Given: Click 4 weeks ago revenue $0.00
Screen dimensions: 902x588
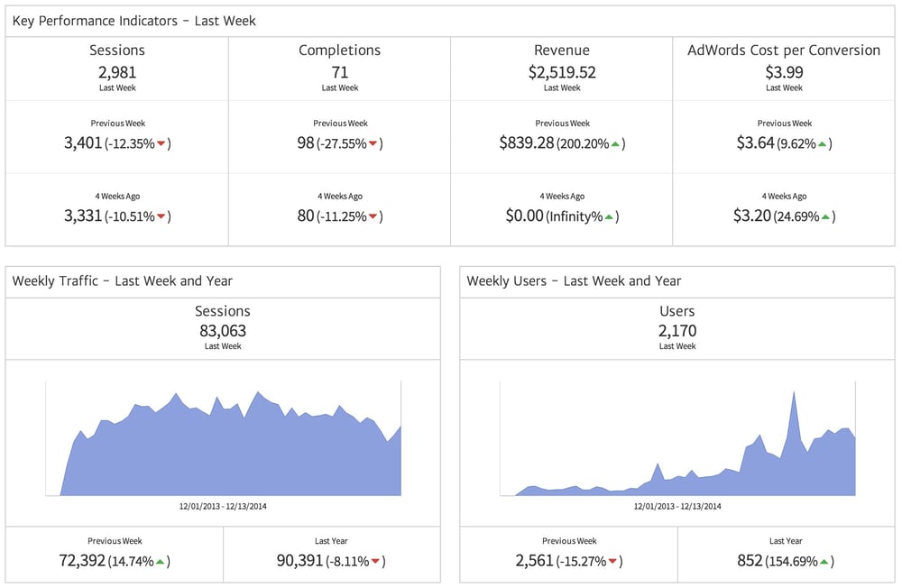Looking at the screenshot, I should 525,216.
